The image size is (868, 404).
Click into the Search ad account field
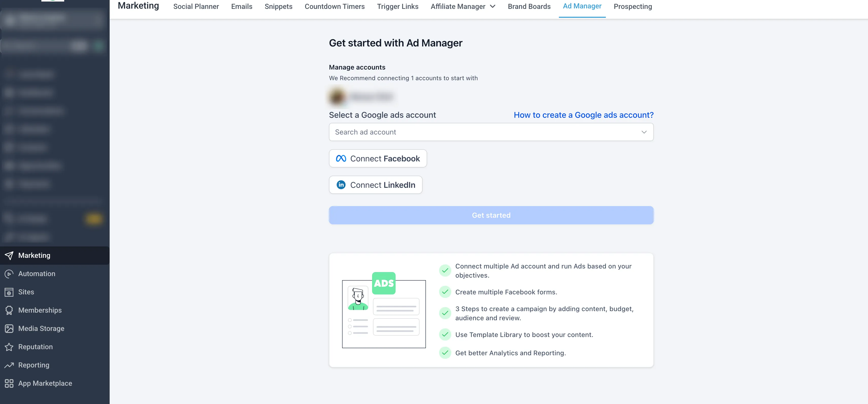tap(472, 132)
